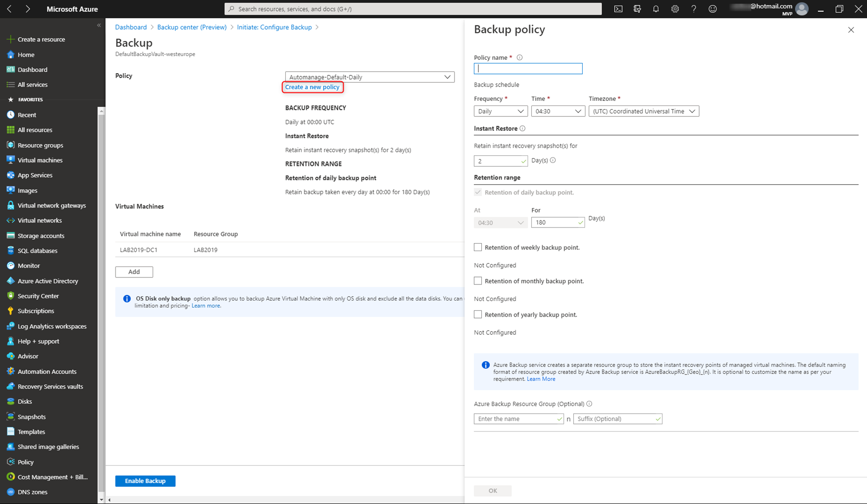
Task: Check Retention of weekly backup point
Action: 478,247
